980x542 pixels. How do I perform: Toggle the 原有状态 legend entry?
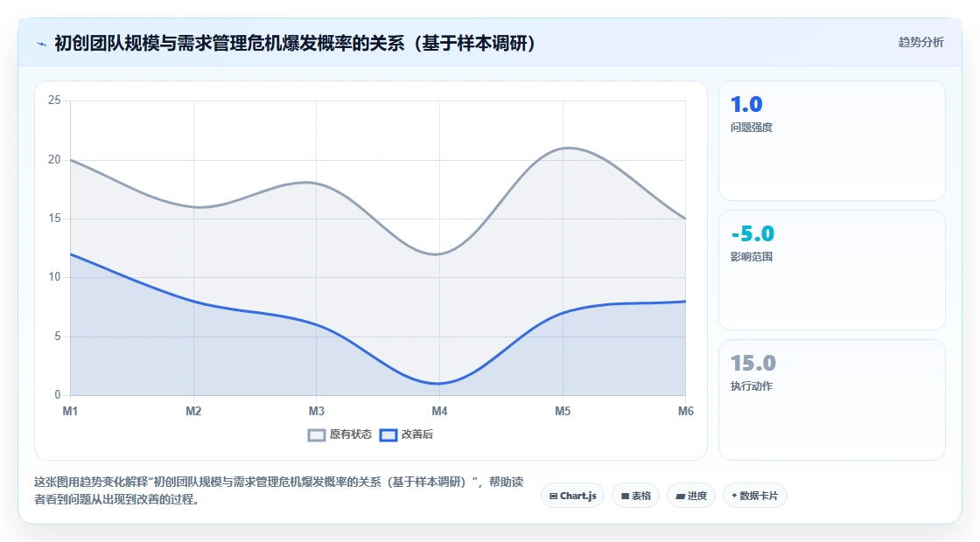(340, 434)
